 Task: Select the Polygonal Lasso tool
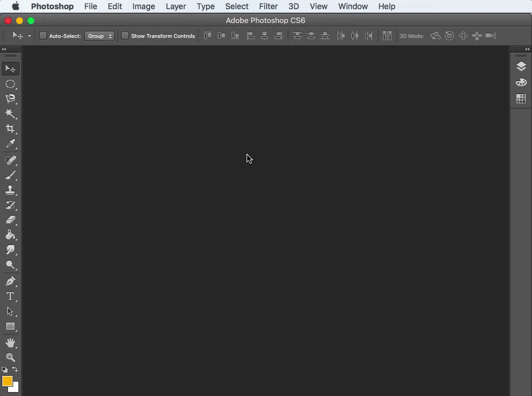(x=10, y=99)
